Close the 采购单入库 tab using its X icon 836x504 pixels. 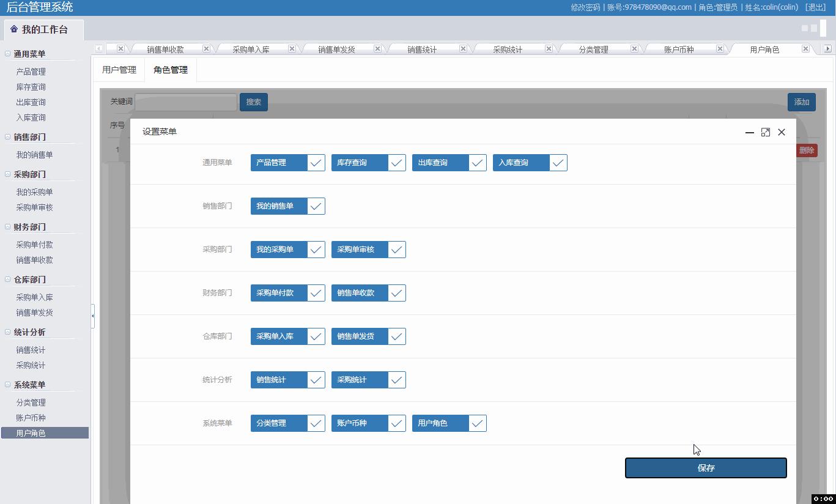(x=292, y=49)
